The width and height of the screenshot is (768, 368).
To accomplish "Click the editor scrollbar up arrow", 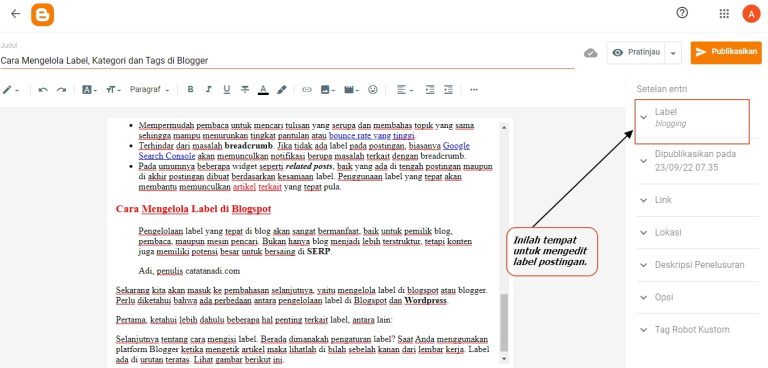I will coord(504,127).
